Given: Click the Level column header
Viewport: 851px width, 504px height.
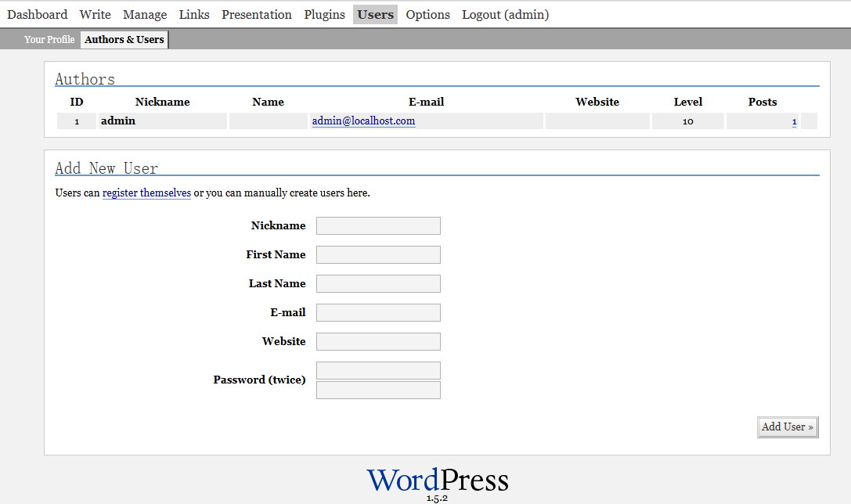Looking at the screenshot, I should point(687,102).
